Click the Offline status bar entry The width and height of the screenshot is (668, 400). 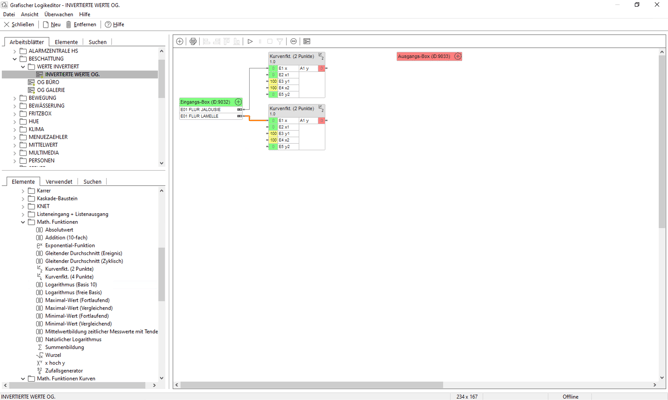point(570,397)
